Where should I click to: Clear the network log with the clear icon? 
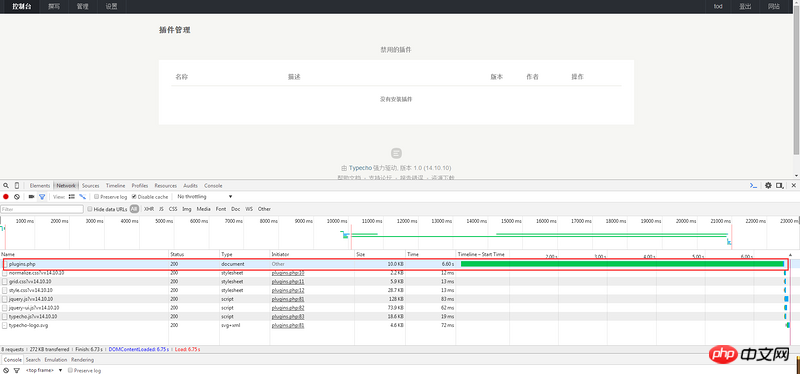17,196
